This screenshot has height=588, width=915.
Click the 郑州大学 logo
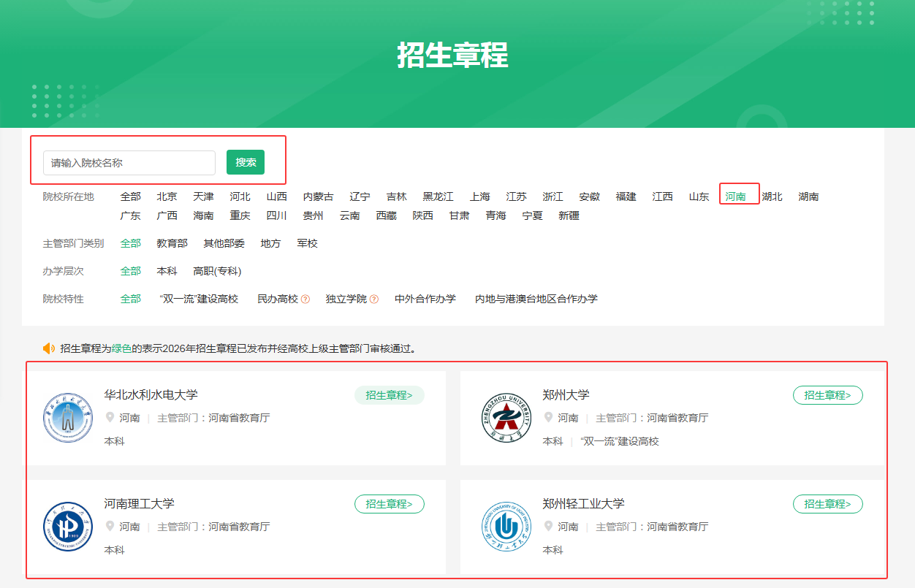[x=506, y=417]
